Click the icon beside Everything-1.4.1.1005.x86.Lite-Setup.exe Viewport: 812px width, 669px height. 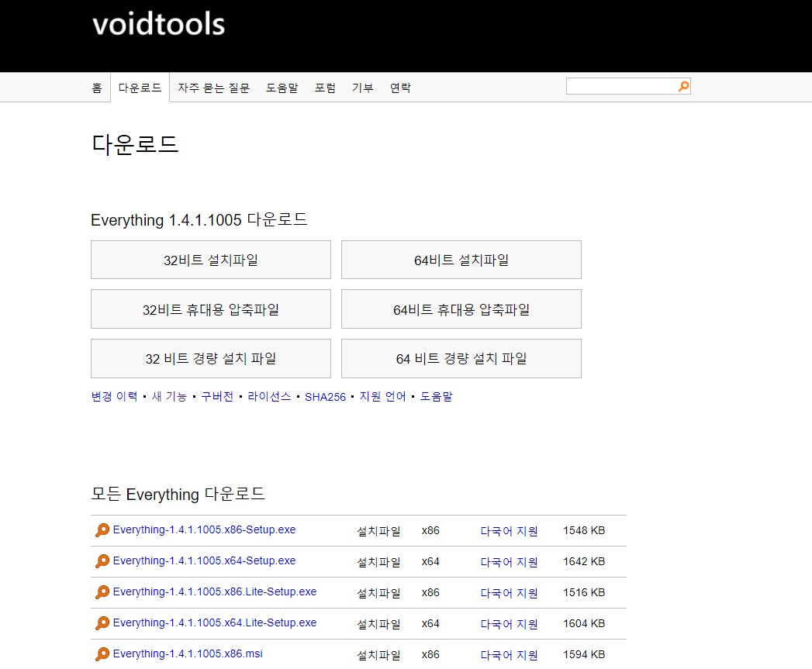102,592
